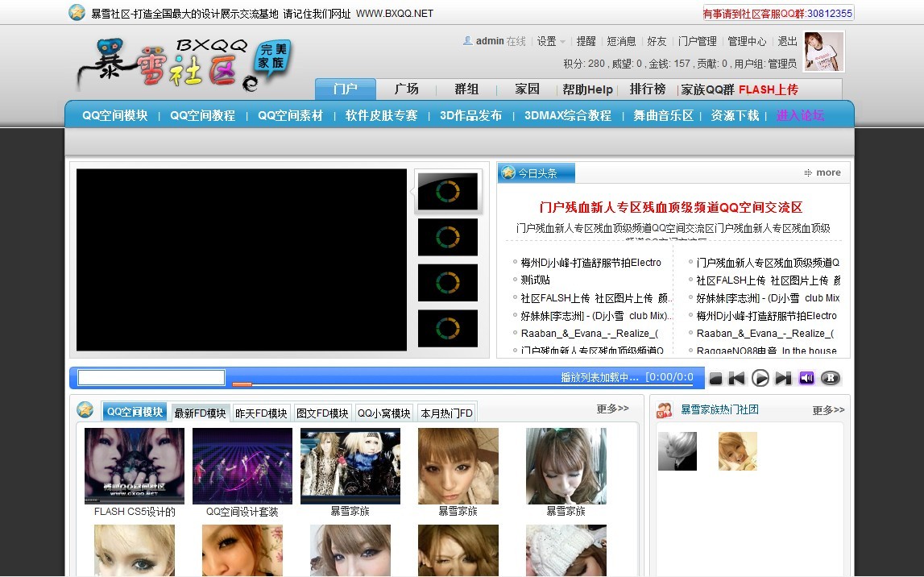Open the more link in 今日头条
Image resolution: width=924 pixels, height=577 pixels.
[822, 172]
